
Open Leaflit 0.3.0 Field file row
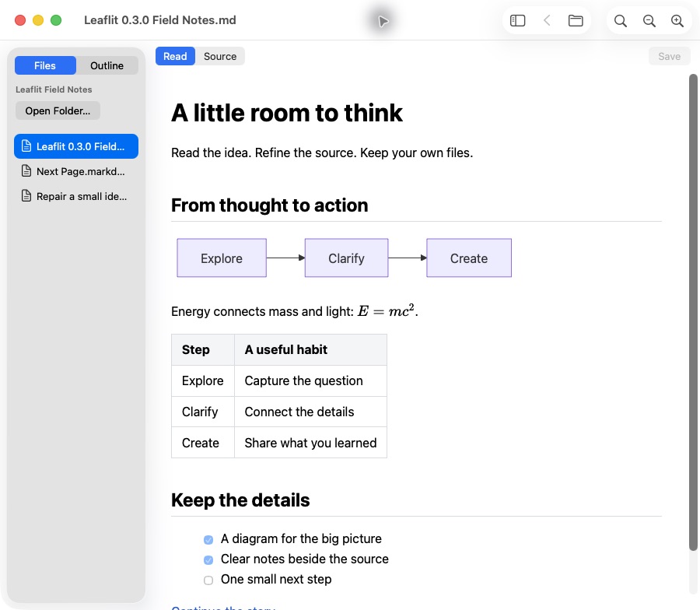coord(76,146)
